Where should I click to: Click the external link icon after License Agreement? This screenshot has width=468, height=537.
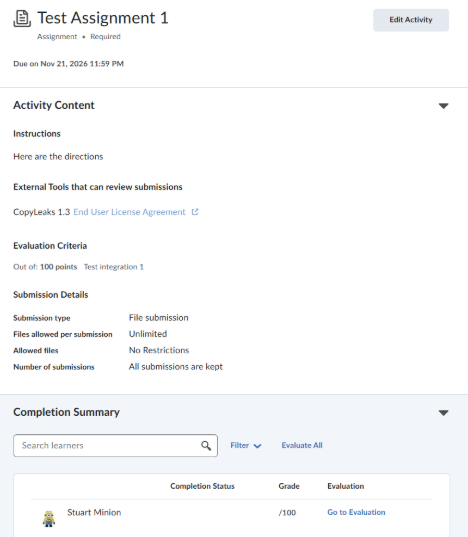[x=195, y=212]
